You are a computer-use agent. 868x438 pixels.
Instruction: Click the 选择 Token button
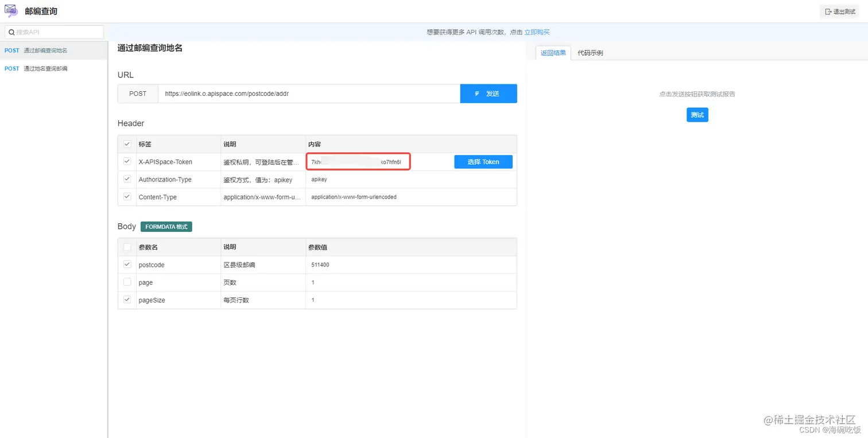483,161
